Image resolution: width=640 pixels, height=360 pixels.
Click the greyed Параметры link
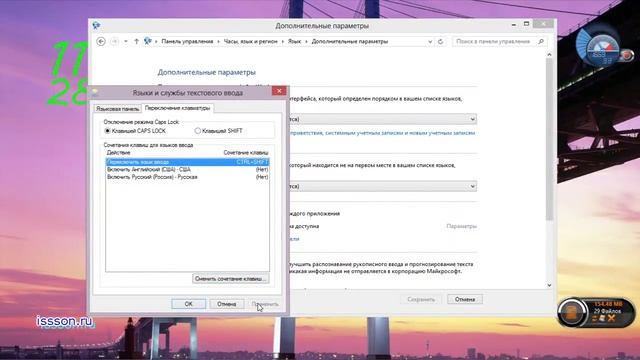click(461, 226)
